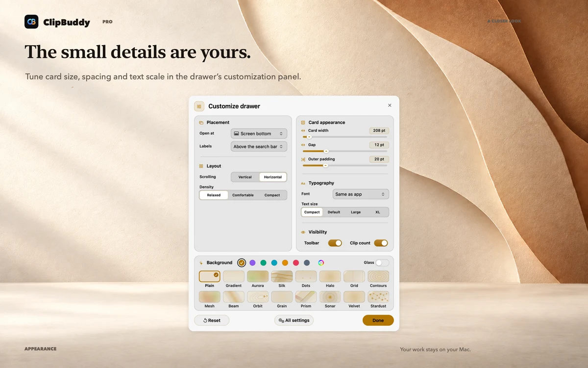
Task: Click the 208 pt card width field
Action: click(379, 131)
